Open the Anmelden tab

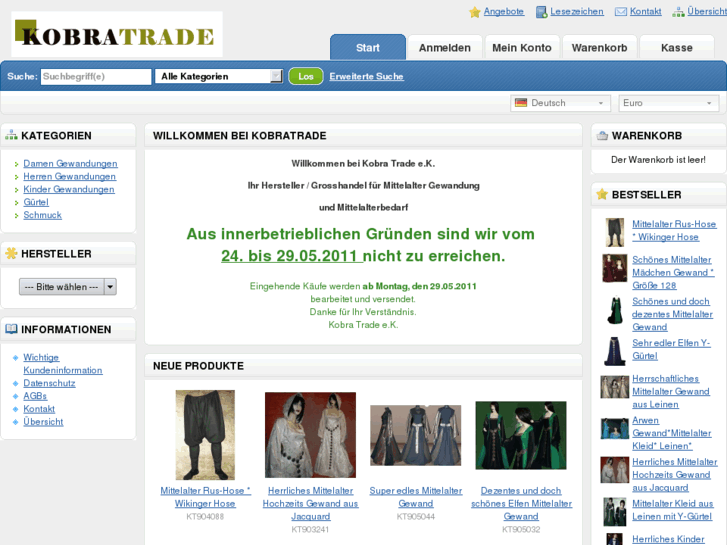point(445,48)
